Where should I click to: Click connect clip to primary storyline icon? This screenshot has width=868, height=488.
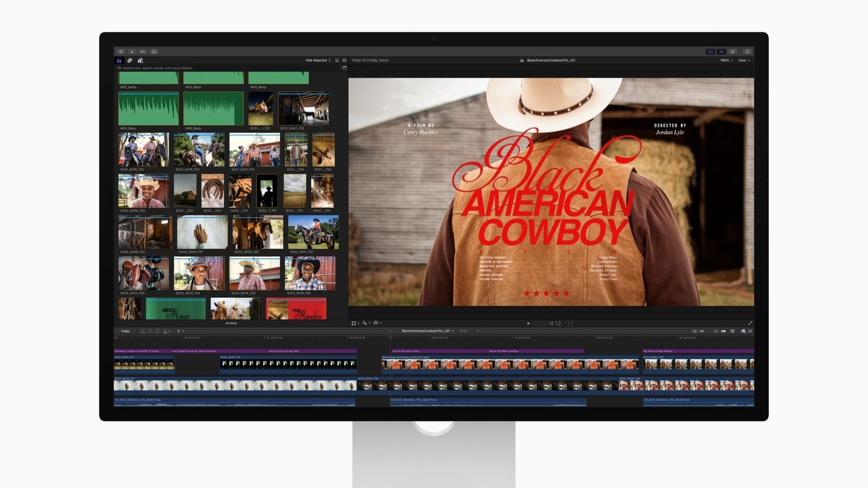(143, 331)
